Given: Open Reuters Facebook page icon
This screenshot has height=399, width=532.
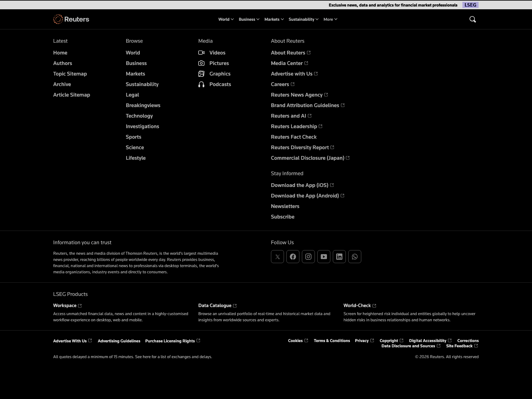Looking at the screenshot, I should [x=293, y=257].
